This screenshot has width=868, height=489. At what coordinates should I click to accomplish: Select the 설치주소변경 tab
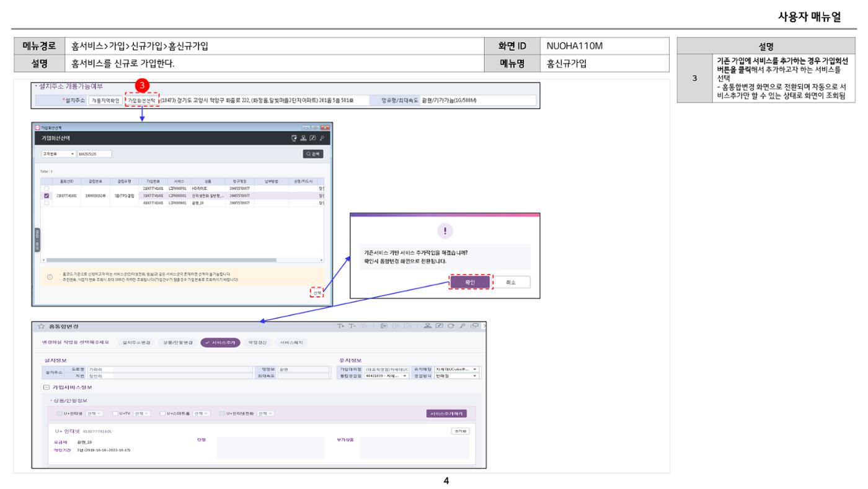[x=136, y=343]
